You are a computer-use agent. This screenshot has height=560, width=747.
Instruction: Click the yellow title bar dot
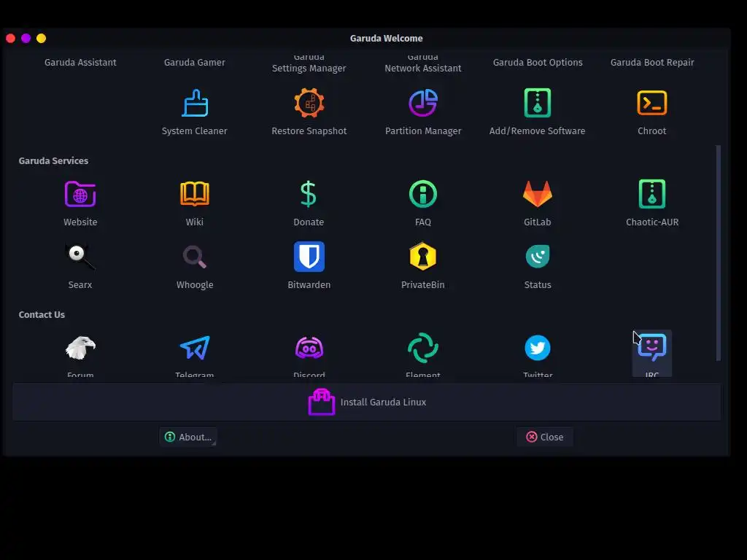point(41,38)
